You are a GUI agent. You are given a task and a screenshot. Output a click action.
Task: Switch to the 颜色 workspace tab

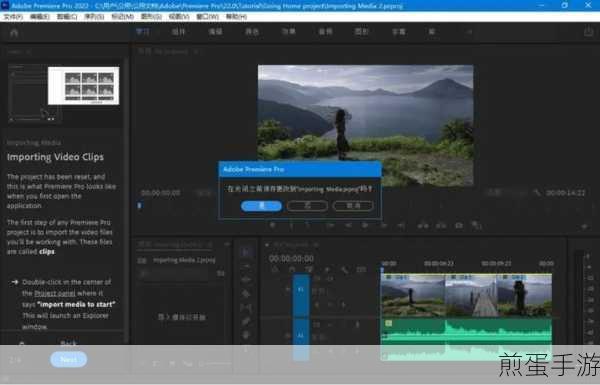(252, 32)
